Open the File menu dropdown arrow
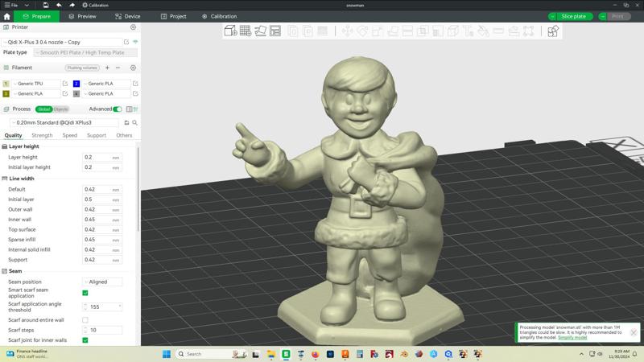Viewport: 644px width, 362px height. [x=27, y=5]
